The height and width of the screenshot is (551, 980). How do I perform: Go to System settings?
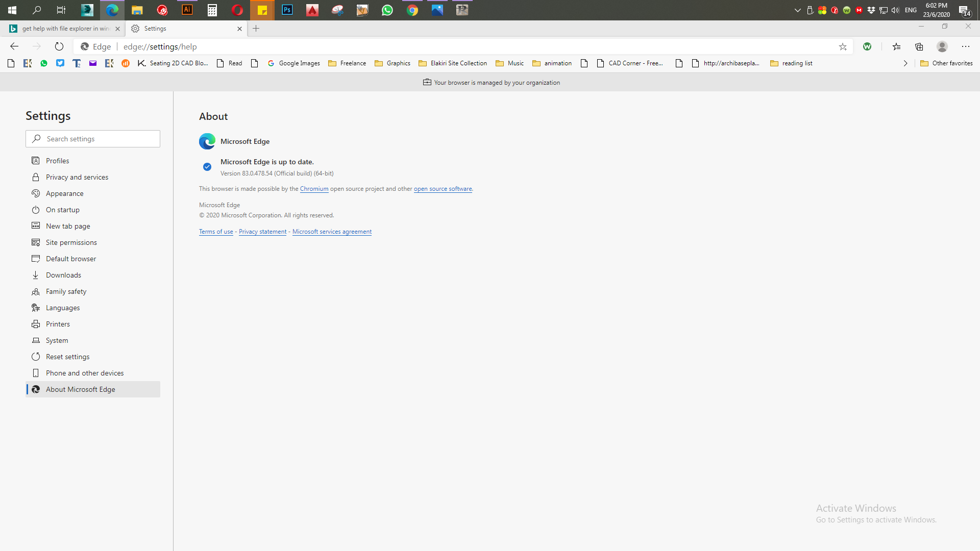(93, 340)
